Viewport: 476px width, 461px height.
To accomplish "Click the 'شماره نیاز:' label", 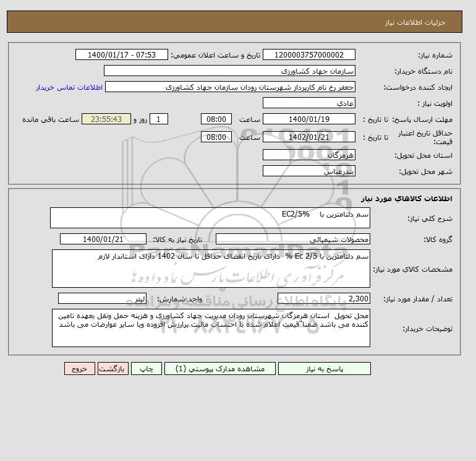I will tap(435, 55).
